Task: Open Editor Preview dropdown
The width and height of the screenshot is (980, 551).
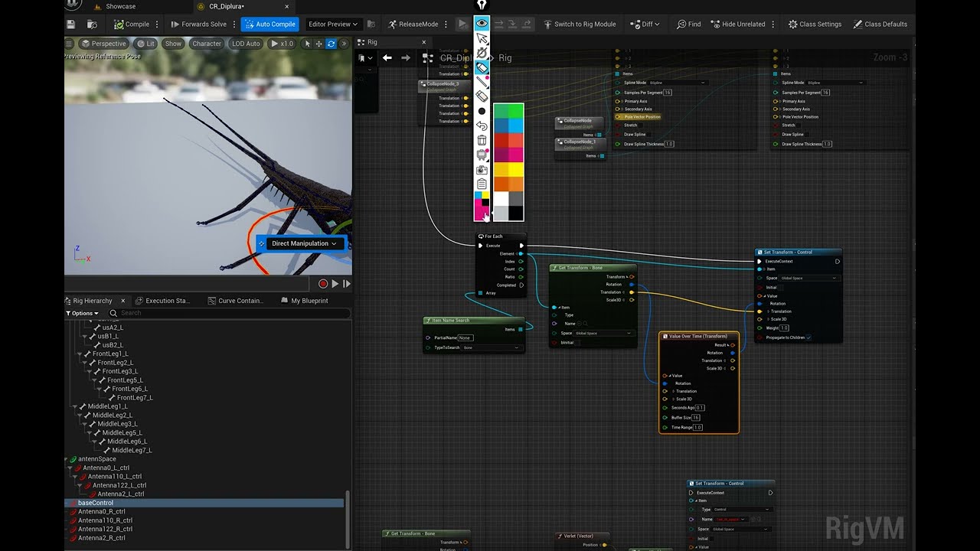Action: click(x=334, y=24)
